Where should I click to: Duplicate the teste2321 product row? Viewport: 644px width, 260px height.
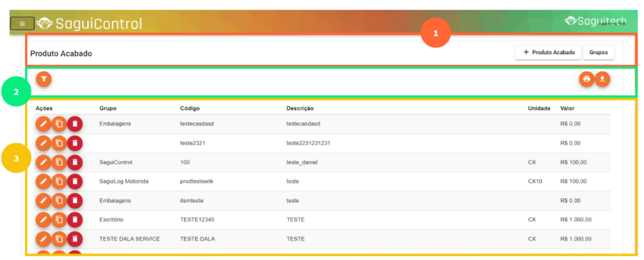(x=58, y=143)
